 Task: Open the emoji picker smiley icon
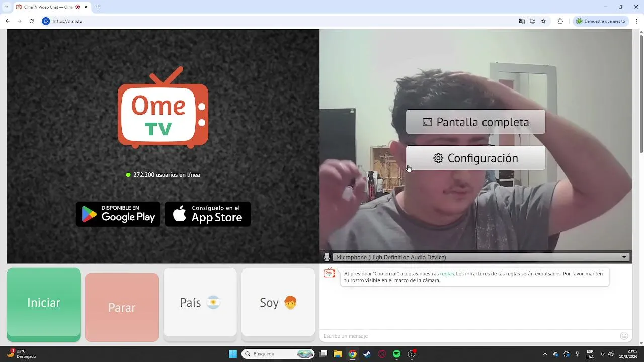coord(624,336)
